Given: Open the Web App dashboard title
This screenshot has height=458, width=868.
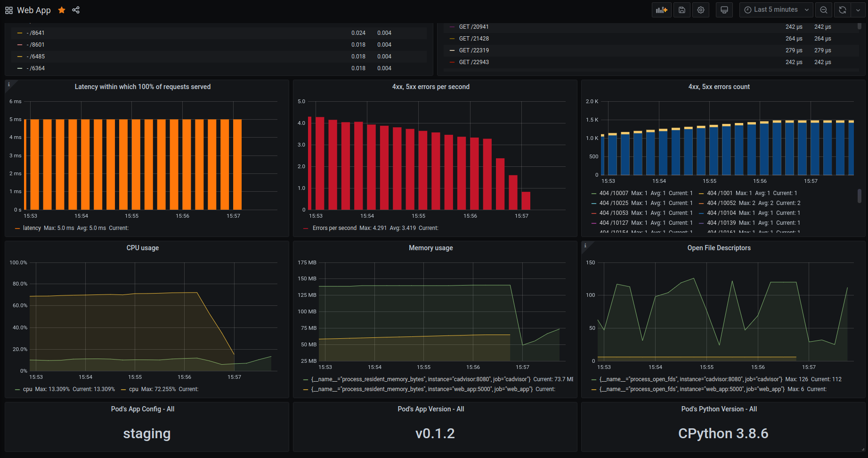Looking at the screenshot, I should (33, 10).
